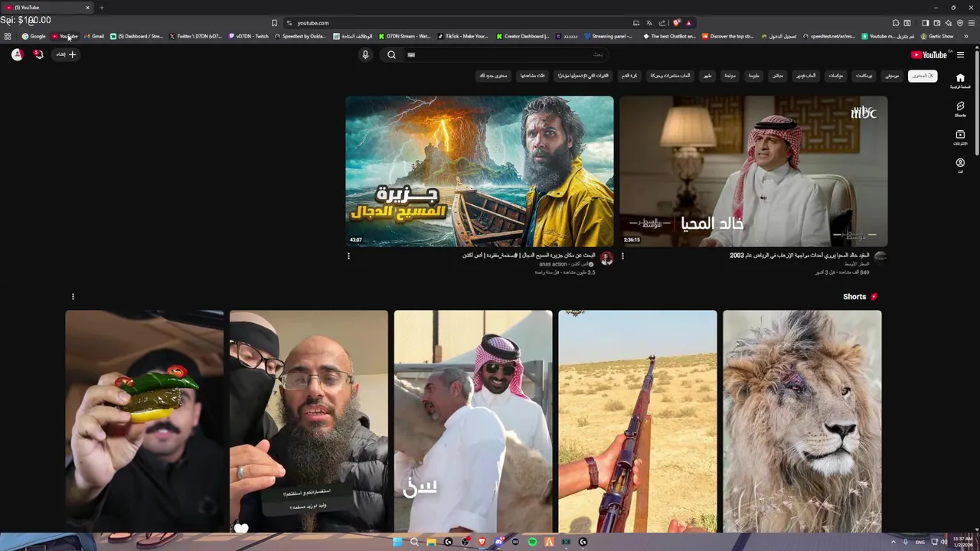The height and width of the screenshot is (551, 980).
Task: Open options menu for the خالد المحيا video
Action: coord(622,256)
